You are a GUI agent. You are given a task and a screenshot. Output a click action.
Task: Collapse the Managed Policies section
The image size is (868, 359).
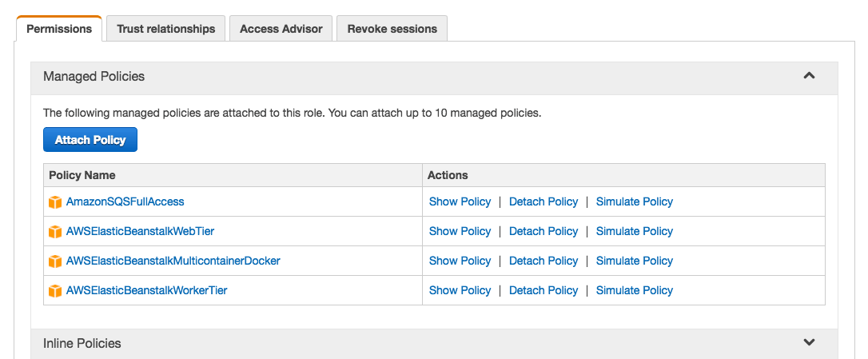(x=809, y=76)
